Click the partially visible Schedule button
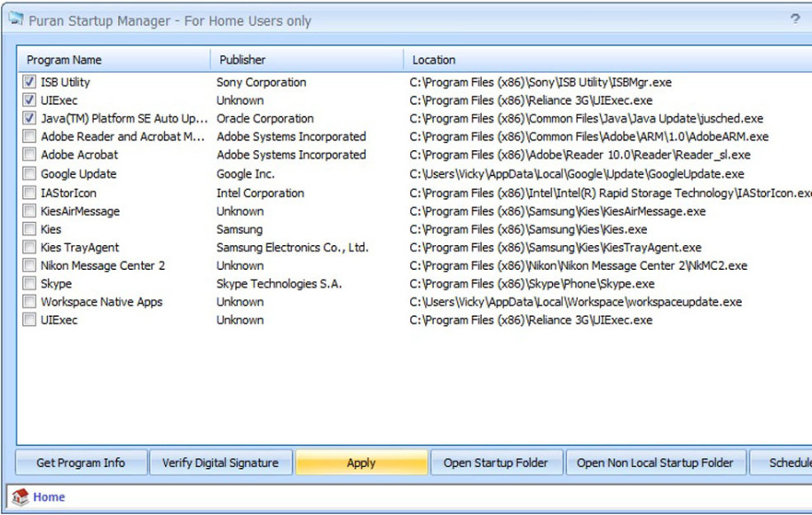 pyautogui.click(x=782, y=463)
